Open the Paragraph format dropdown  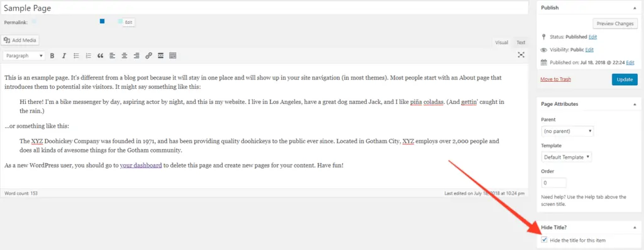[x=24, y=56]
